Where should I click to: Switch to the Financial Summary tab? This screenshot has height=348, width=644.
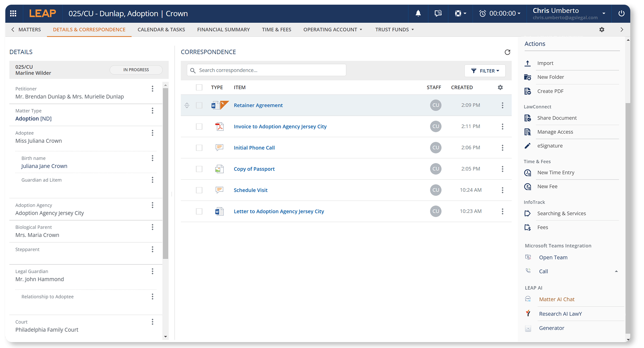[x=223, y=30]
